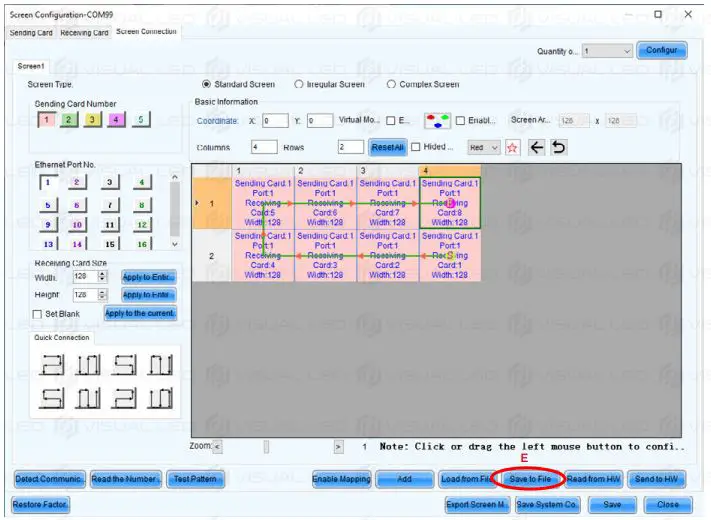Image resolution: width=711 pixels, height=520 pixels.
Task: Open the Quantity dropdown
Action: click(x=608, y=51)
